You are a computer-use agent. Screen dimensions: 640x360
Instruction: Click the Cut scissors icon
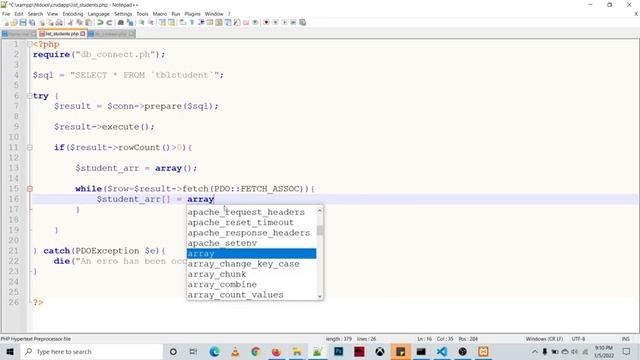tap(70, 22)
